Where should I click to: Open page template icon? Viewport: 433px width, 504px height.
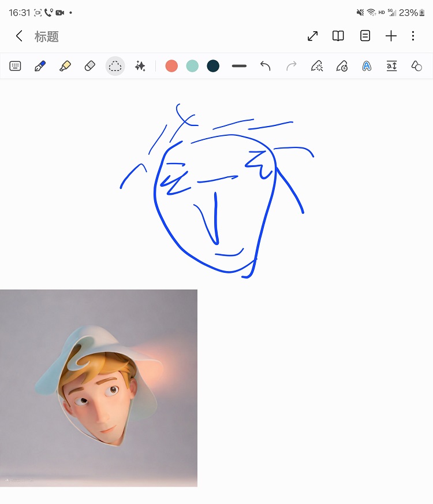[365, 36]
